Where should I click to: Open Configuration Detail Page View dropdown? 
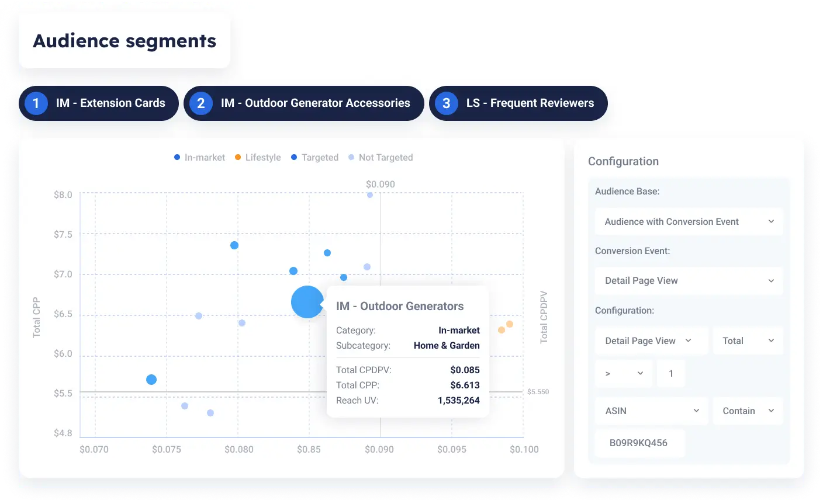pyautogui.click(x=652, y=341)
